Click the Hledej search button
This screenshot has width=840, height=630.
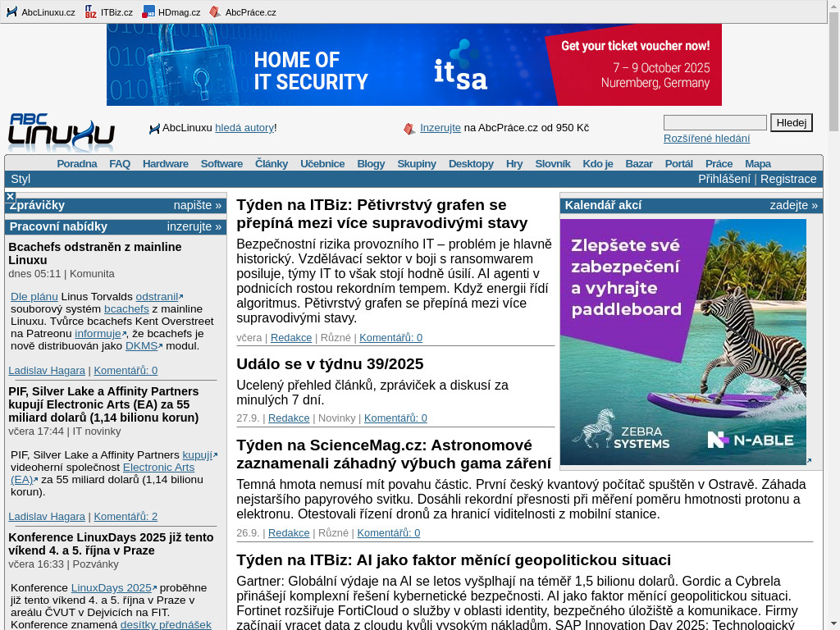pos(792,123)
